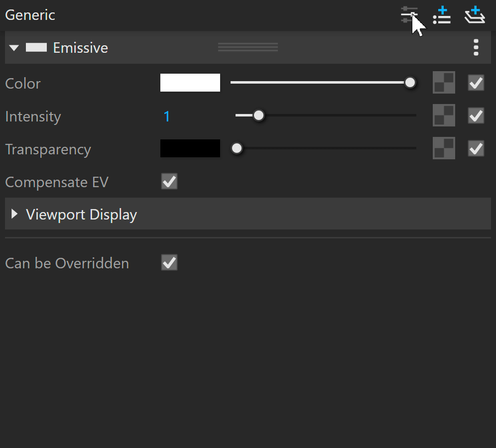Open the black Transparency color swatch
496x448 pixels.
(190, 148)
